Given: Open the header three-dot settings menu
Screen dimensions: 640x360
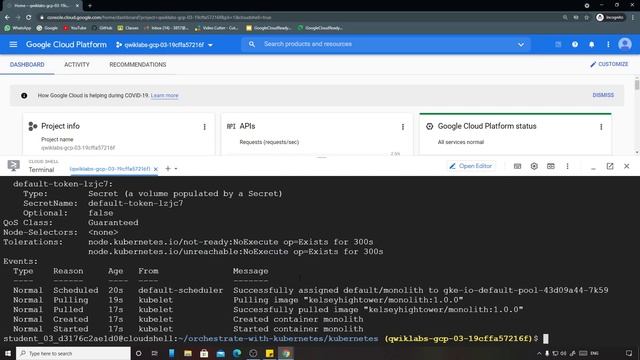Looking at the screenshot, I should [608, 44].
